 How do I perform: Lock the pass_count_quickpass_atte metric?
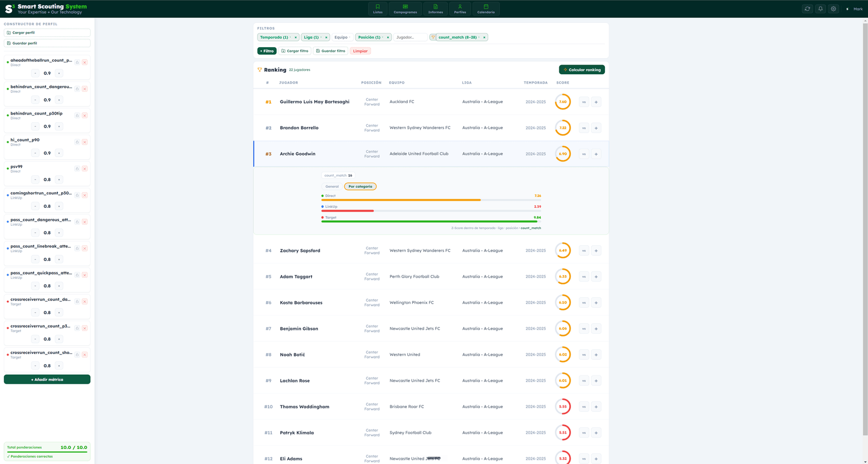pyautogui.click(x=77, y=275)
